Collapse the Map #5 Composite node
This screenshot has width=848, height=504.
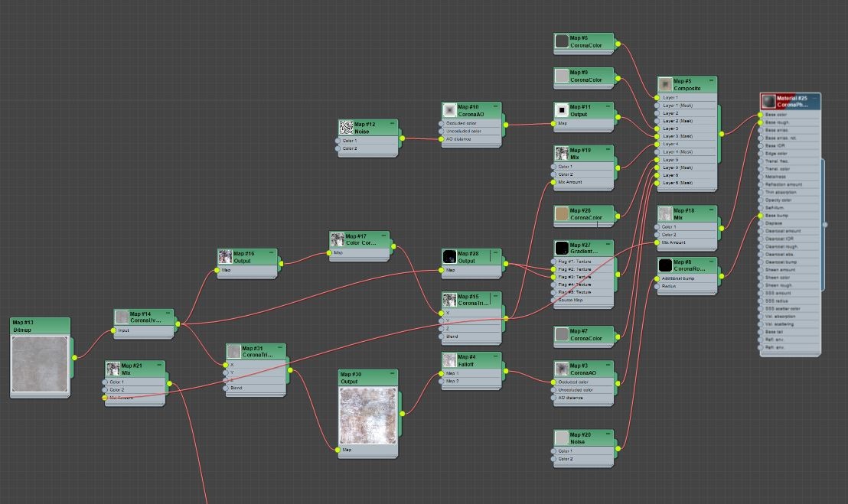[712, 80]
